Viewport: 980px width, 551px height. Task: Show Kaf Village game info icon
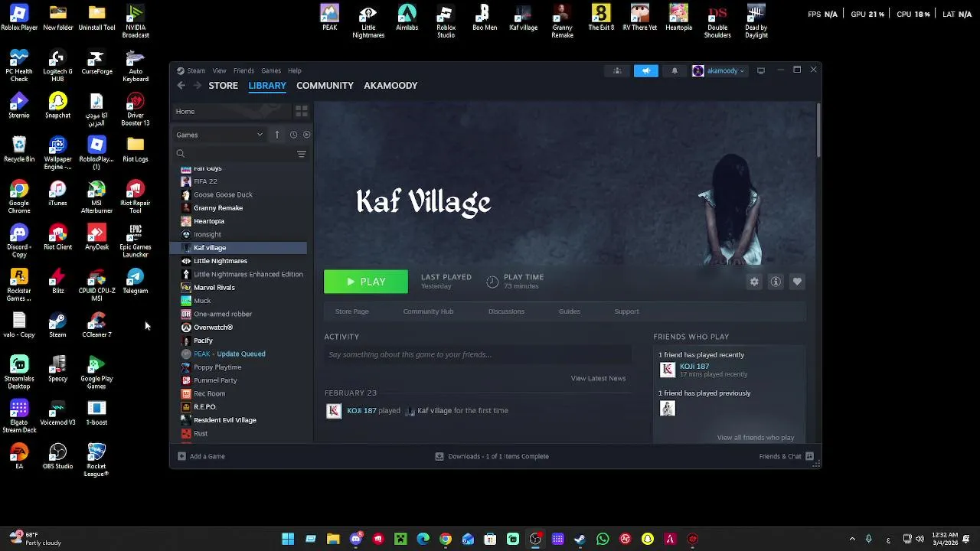(x=776, y=282)
